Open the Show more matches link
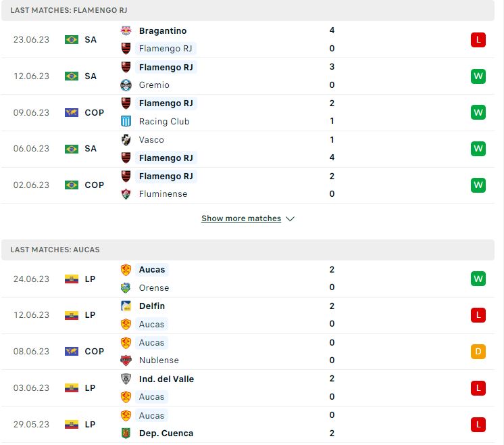 point(241,218)
